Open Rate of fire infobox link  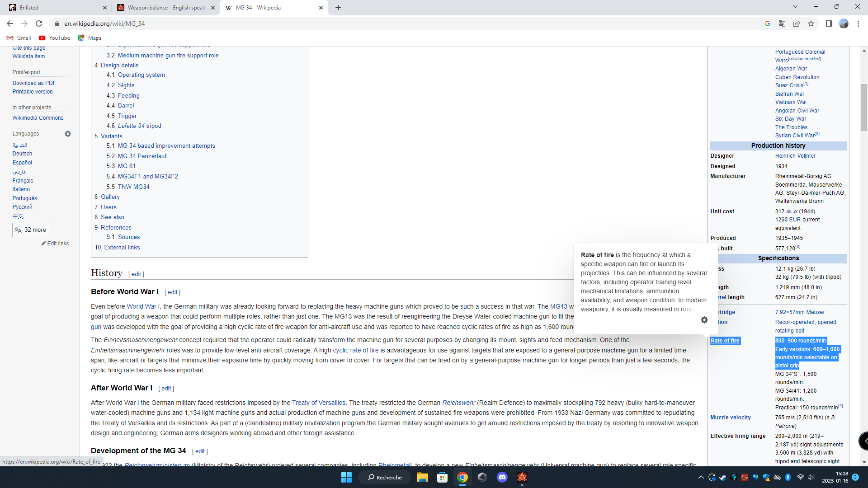tap(725, 341)
